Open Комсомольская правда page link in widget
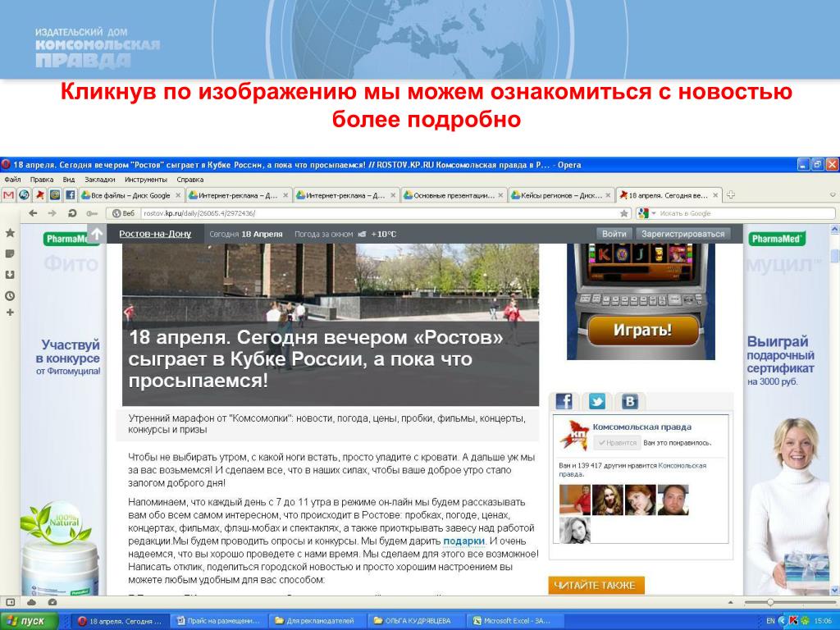This screenshot has height=630, width=840. pos(641,427)
